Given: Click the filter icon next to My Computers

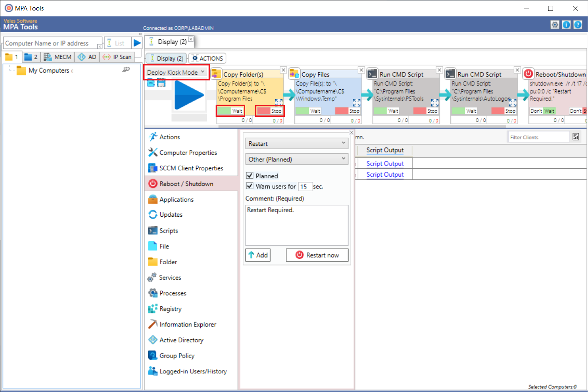Looking at the screenshot, I should coord(126,69).
